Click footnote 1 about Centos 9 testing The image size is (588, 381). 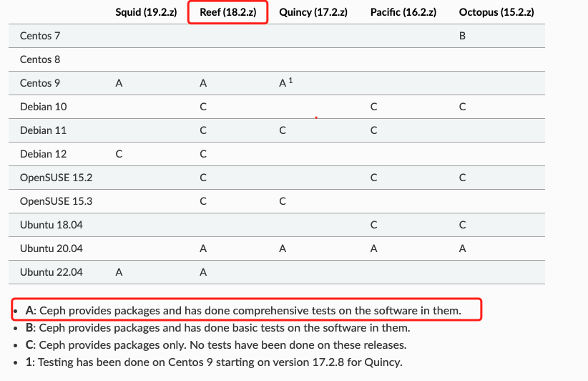click(214, 362)
